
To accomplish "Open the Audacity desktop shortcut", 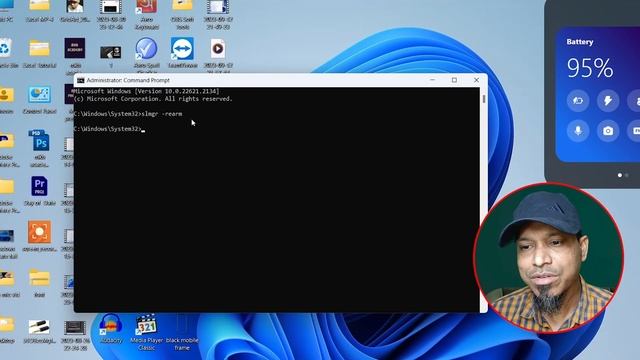I will coord(111,326).
